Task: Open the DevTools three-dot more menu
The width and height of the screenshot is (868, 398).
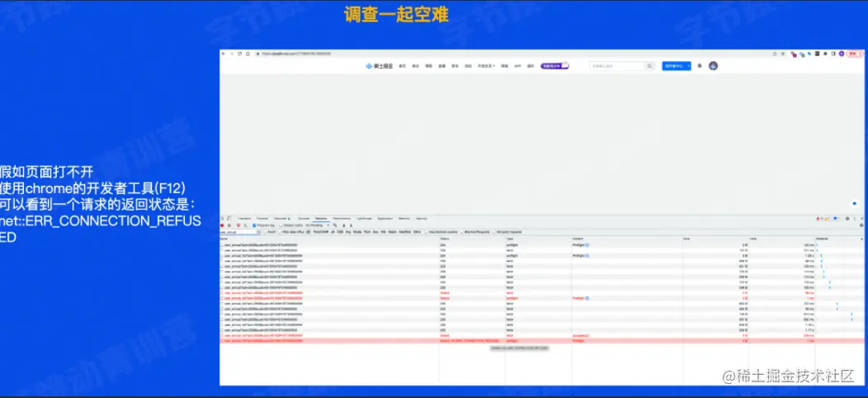Action: tap(855, 218)
